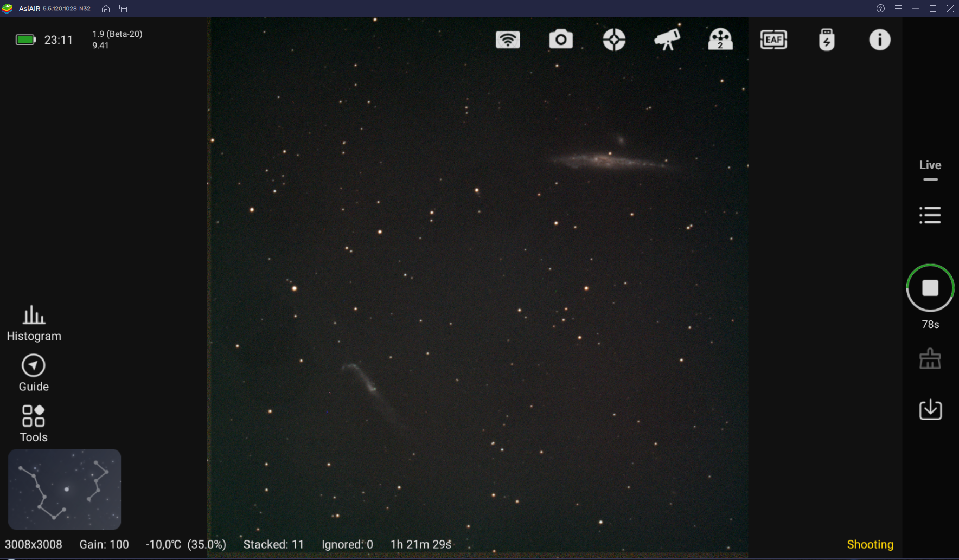Open the BlueStacks multi-instance windows icon
Viewport: 959px width, 560px height.
[123, 9]
